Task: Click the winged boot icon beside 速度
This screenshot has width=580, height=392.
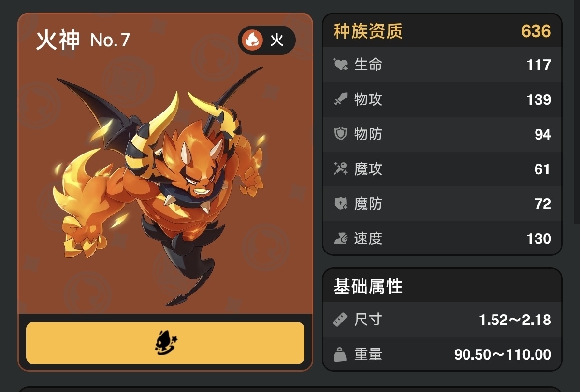Action: click(x=341, y=238)
